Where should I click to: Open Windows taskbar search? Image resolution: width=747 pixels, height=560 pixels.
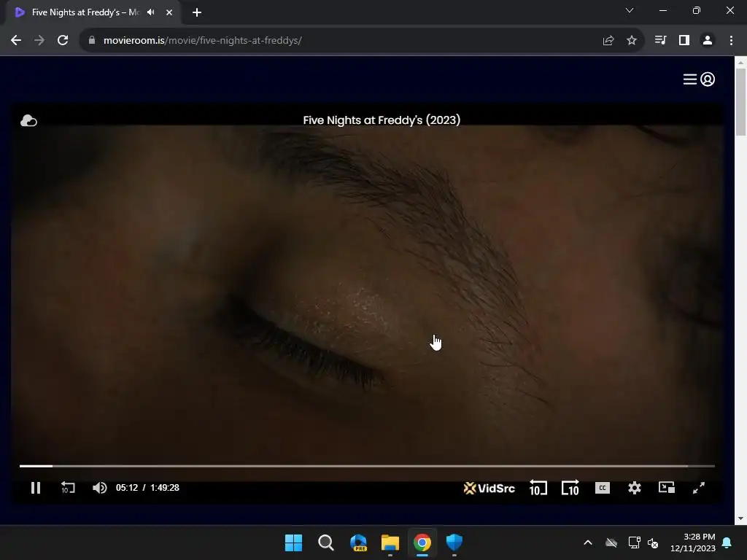click(326, 542)
